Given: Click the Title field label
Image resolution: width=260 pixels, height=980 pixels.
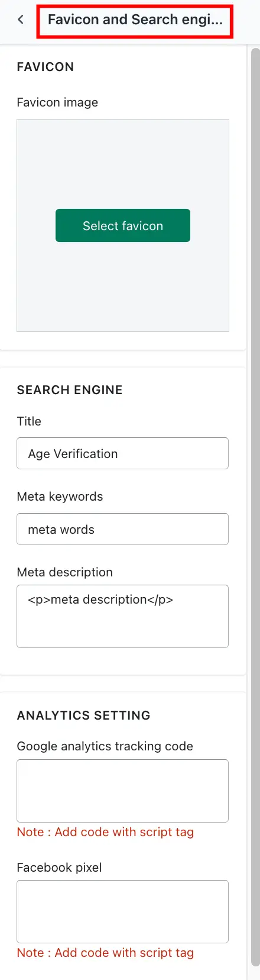Looking at the screenshot, I should click(x=29, y=421).
